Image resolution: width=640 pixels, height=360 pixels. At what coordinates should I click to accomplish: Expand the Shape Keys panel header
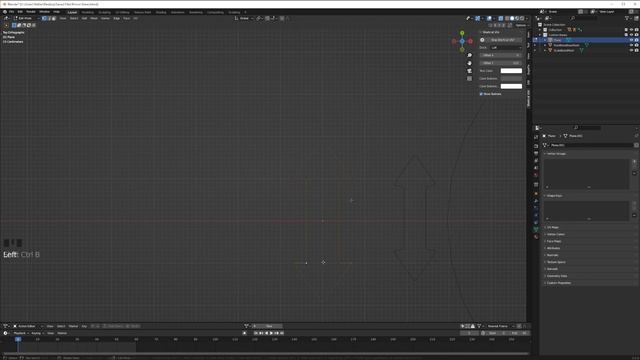coord(554,196)
